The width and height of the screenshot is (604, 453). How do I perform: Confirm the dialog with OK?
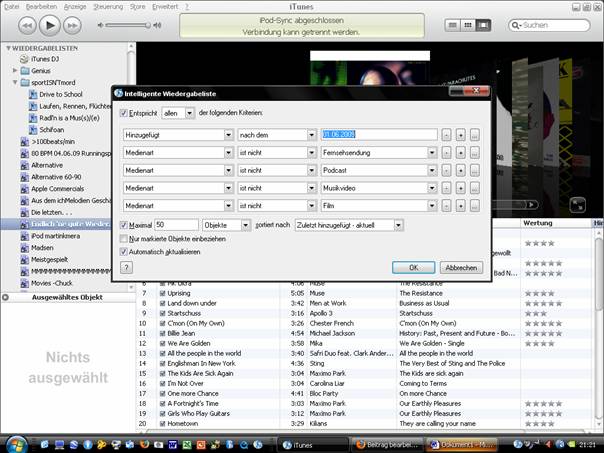(x=413, y=268)
